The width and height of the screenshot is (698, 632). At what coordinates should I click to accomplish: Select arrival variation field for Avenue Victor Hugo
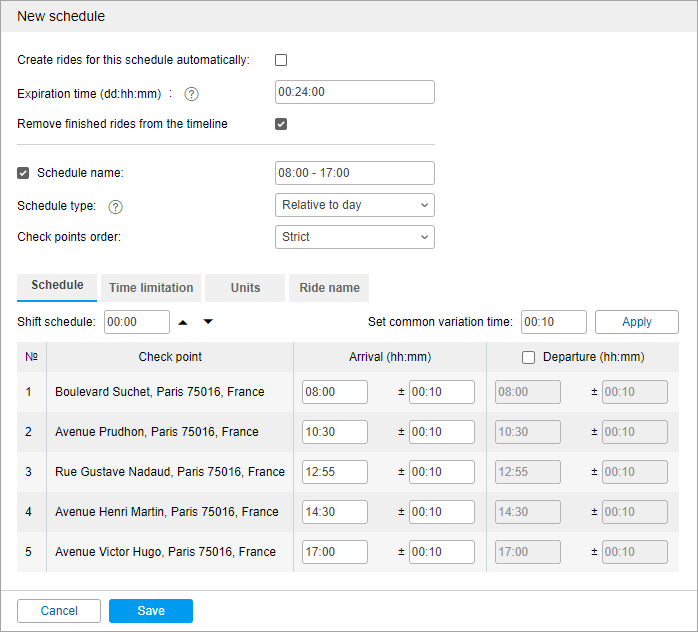[441, 552]
